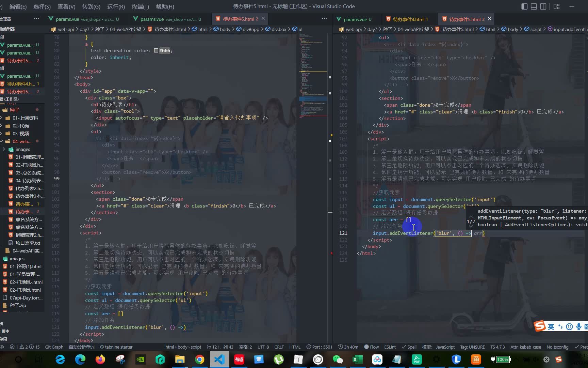Toggle primary sidebar layout icon
Viewport: 588px width, 368px height.
click(x=524, y=6)
